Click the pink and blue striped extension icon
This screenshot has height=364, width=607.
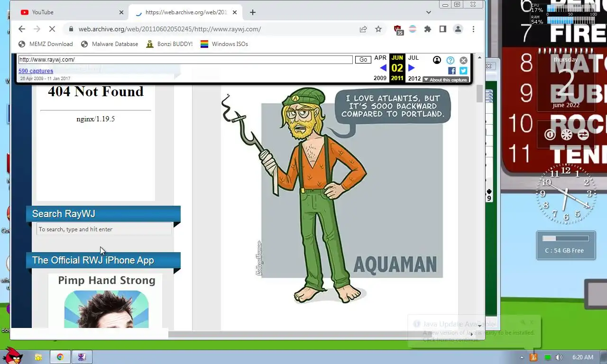pyautogui.click(x=413, y=29)
